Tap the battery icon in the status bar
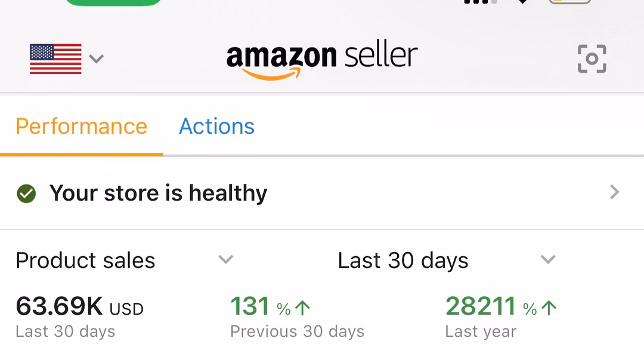The width and height of the screenshot is (644, 363). coord(569,2)
